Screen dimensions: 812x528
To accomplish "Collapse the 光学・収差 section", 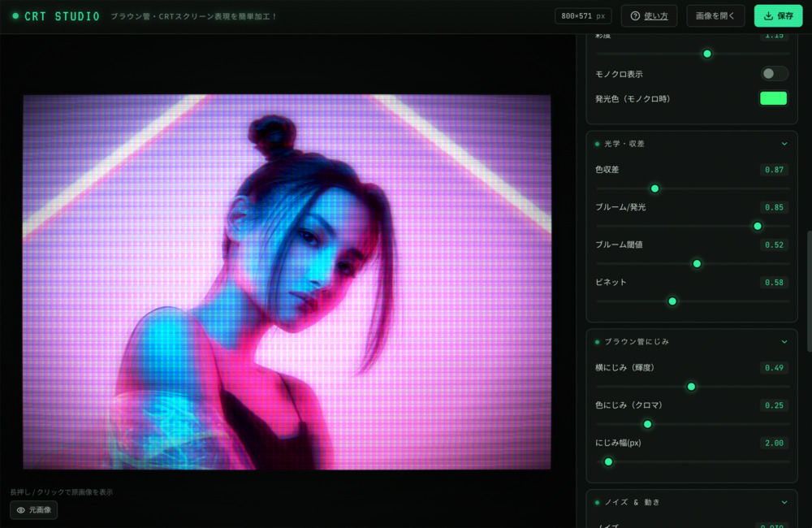I will click(784, 144).
